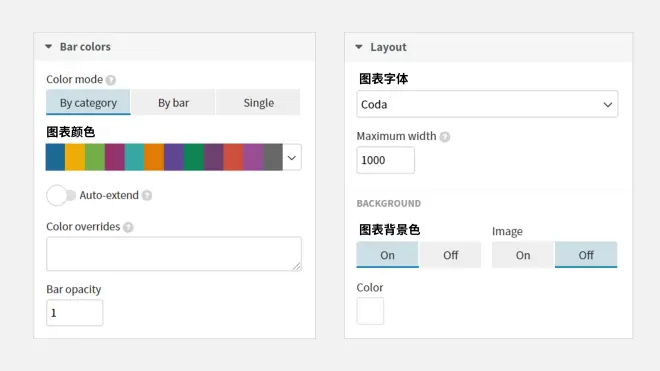
Task: Toggle the Auto-extend switch
Action: tap(61, 195)
